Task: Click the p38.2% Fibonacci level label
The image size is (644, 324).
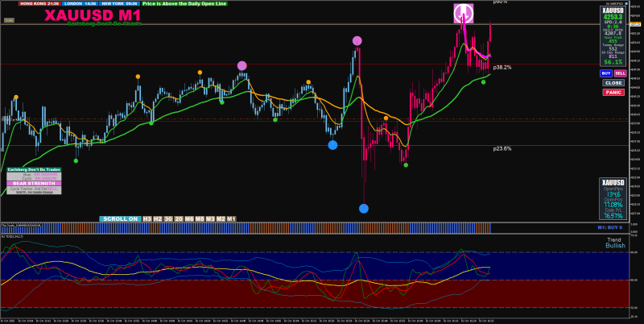Action: coord(502,67)
